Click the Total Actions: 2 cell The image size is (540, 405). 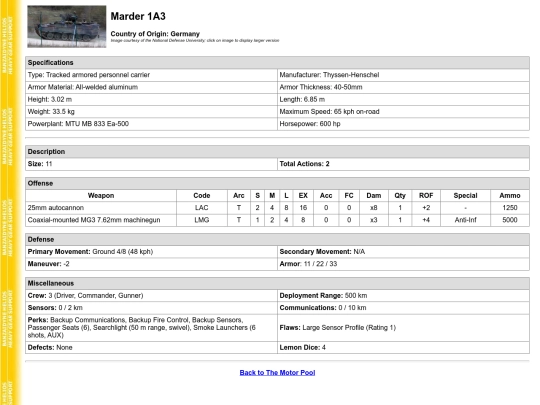click(x=403, y=164)
